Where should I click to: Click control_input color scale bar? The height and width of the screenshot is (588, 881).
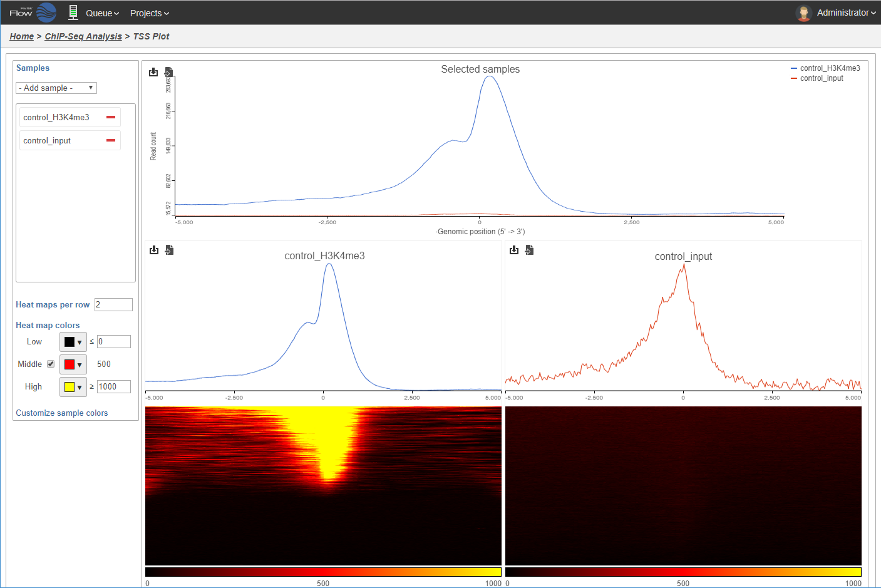click(683, 572)
